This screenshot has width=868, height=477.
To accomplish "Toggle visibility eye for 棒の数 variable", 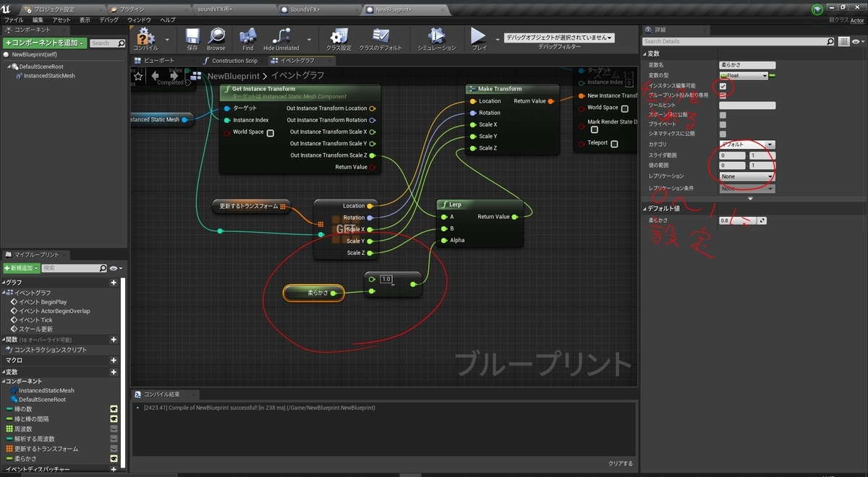I will 114,409.
